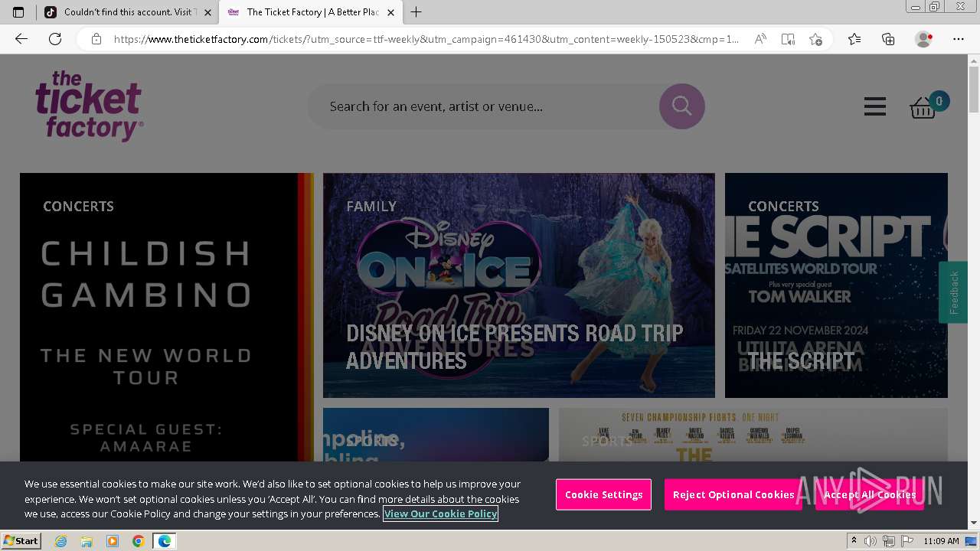Open the Childish Gambino concert tile
Image resolution: width=980 pixels, height=551 pixels.
(x=166, y=317)
